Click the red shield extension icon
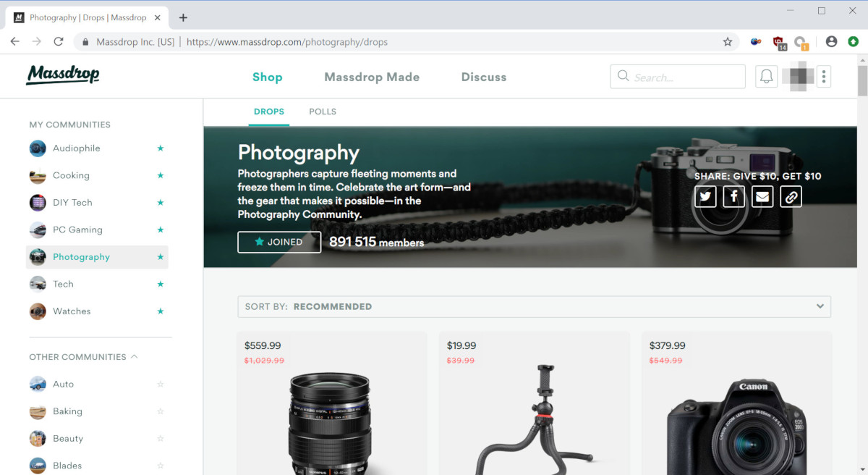Screen dimensions: 868x475 coord(779,42)
